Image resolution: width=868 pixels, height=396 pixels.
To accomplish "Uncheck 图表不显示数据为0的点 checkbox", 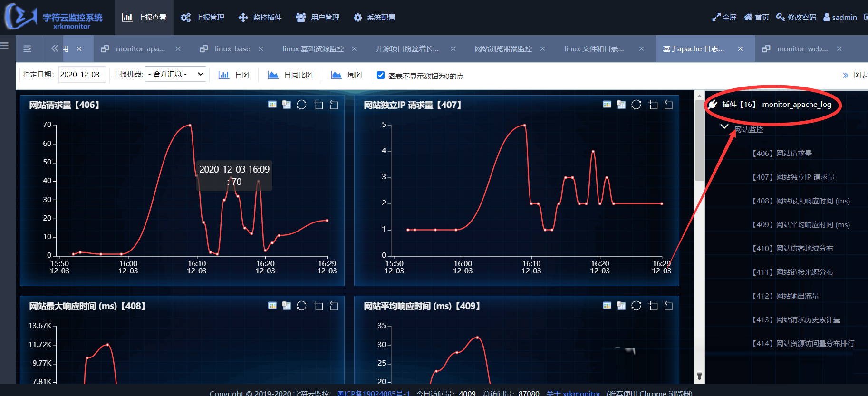I will tap(381, 75).
